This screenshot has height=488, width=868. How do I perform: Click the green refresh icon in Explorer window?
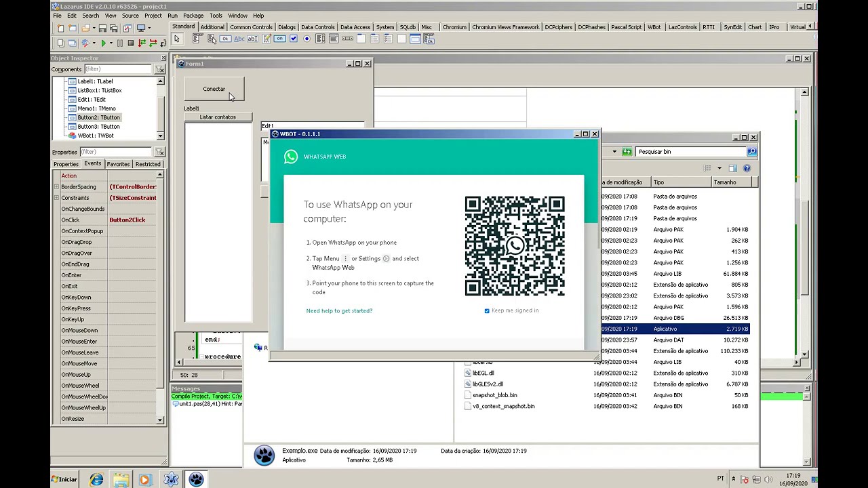tap(627, 151)
